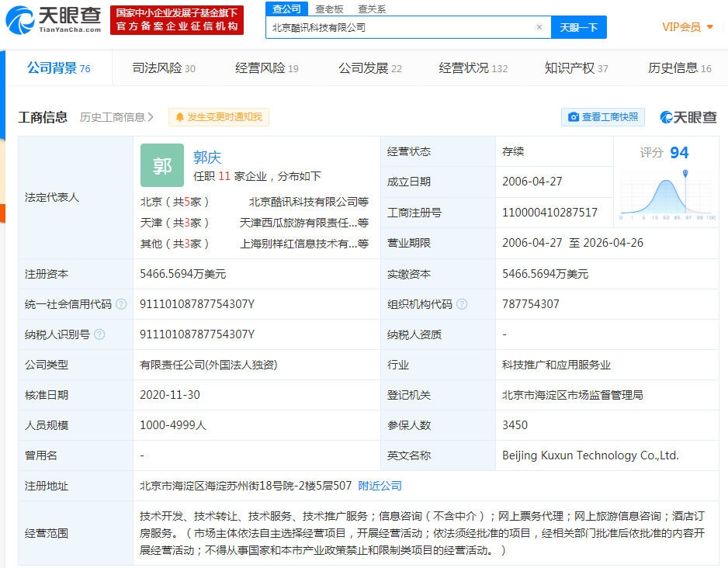
Task: Click the 营业期限 value 2006-04-27 至 2026-04-26
Action: pos(573,243)
